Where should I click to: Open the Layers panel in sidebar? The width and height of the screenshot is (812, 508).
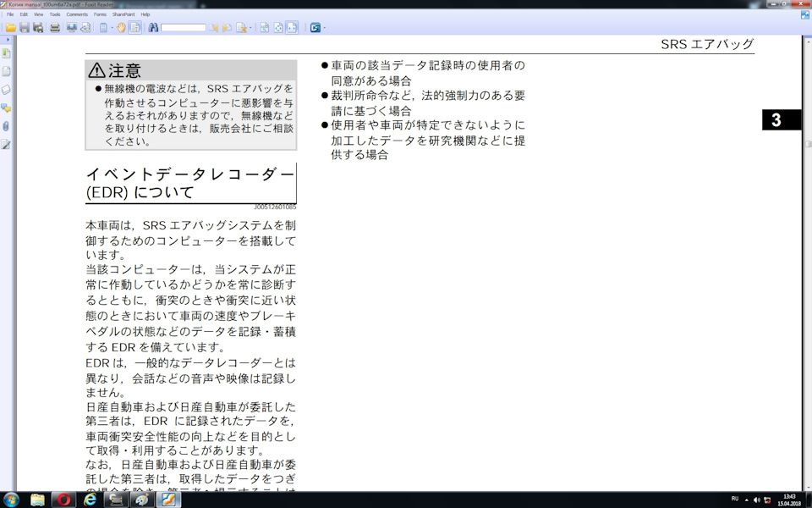point(6,90)
